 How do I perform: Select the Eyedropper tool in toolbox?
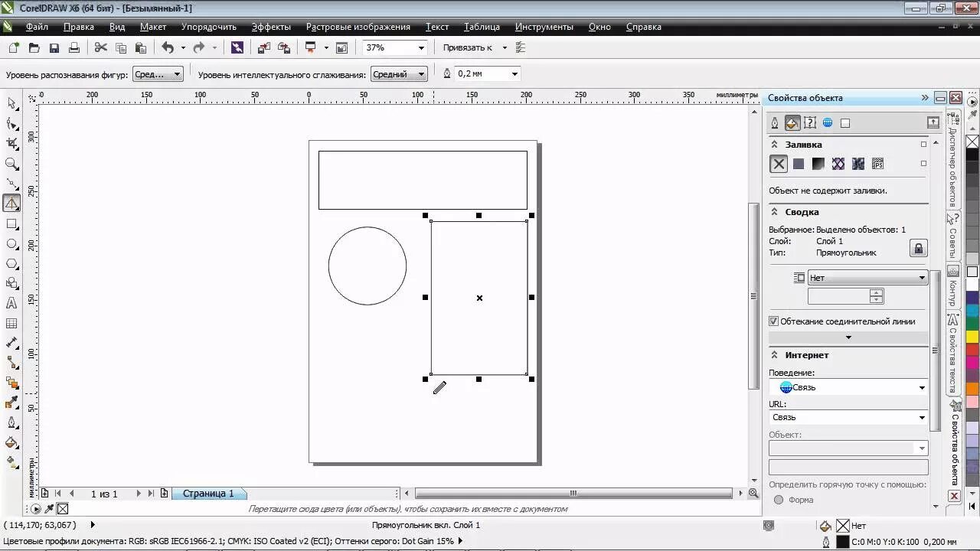(11, 403)
